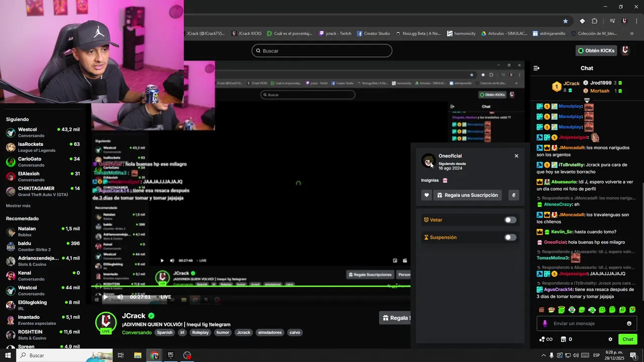Open jcrack - Twitch bookmark
The width and height of the screenshot is (644, 362).
(335, 33)
